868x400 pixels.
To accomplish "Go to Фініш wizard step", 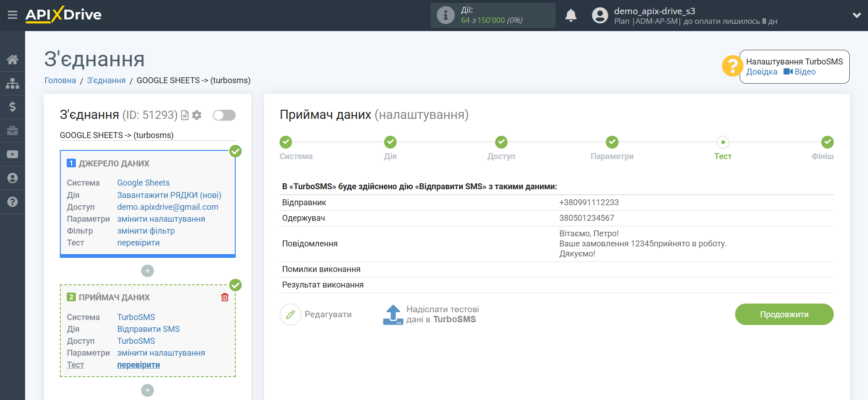I will coord(827,142).
